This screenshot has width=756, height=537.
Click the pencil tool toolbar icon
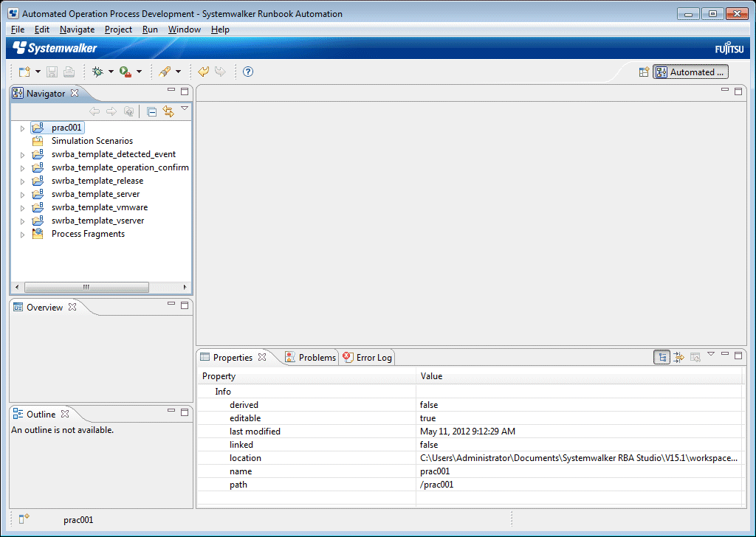pos(165,72)
